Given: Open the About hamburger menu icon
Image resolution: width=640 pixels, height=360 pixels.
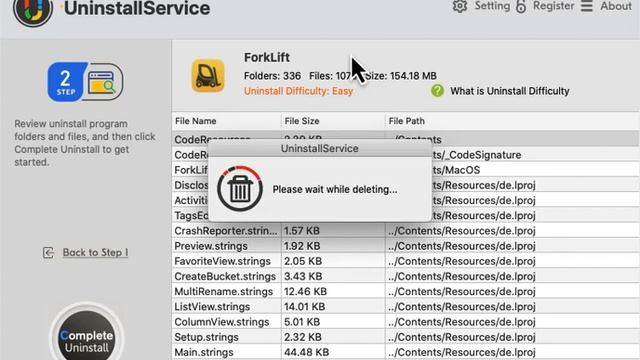Looking at the screenshot, I should click(587, 6).
